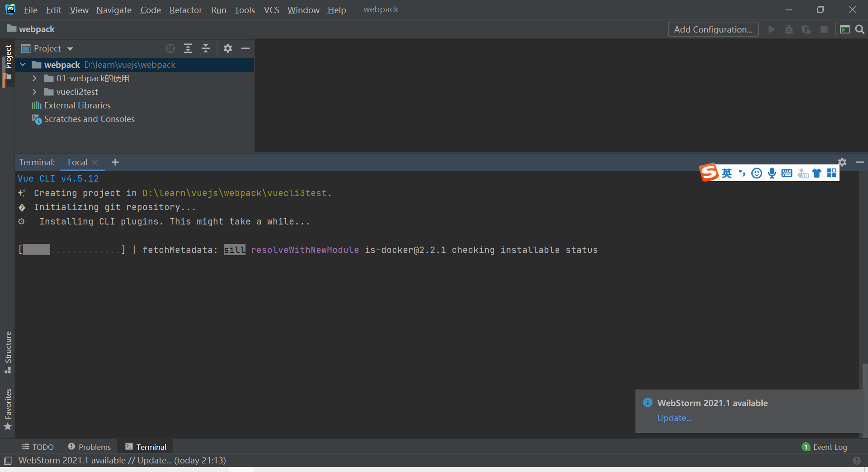
Task: Click Sogou skin shirt icon
Action: 817,173
